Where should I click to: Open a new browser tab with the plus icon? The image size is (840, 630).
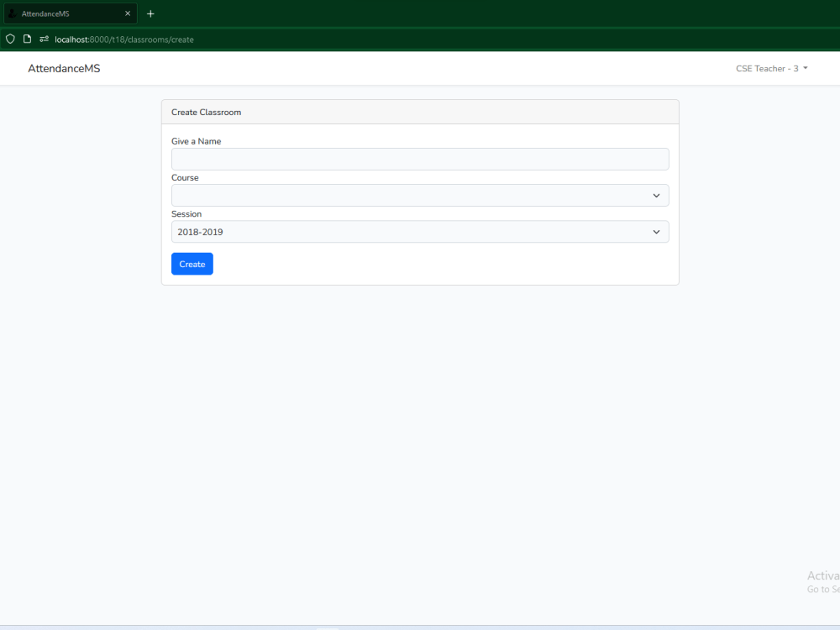click(x=150, y=13)
